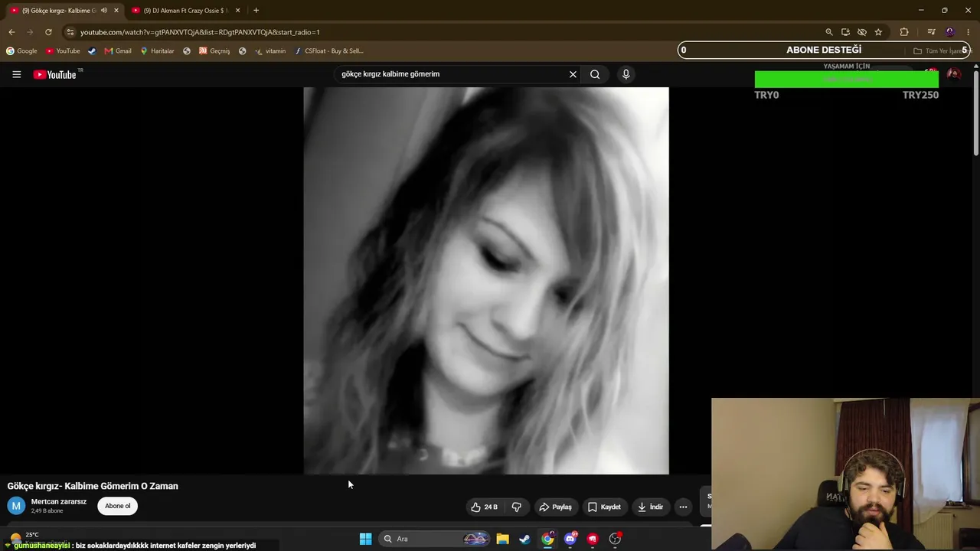Open the red app icon on the taskbar
The height and width of the screenshot is (551, 980).
pyautogui.click(x=593, y=539)
